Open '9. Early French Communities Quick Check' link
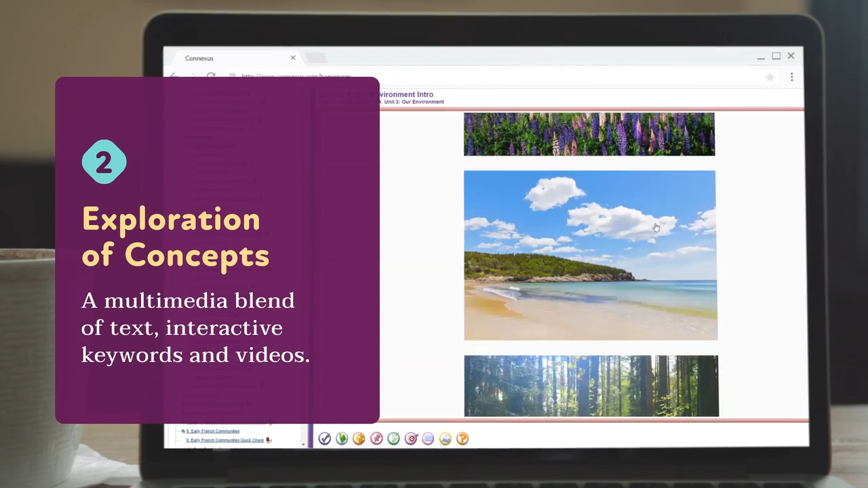Image resolution: width=868 pixels, height=488 pixels. pyautogui.click(x=224, y=440)
